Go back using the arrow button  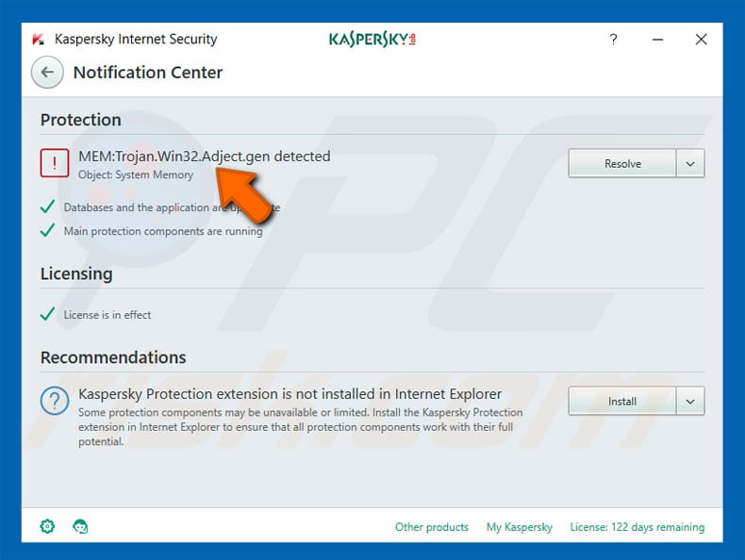pyautogui.click(x=47, y=73)
